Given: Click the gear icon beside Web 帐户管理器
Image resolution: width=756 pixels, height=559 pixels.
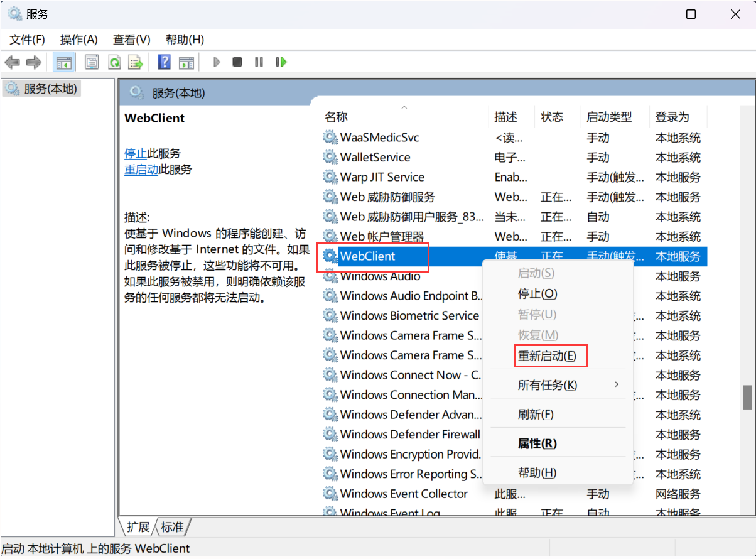Looking at the screenshot, I should 330,236.
